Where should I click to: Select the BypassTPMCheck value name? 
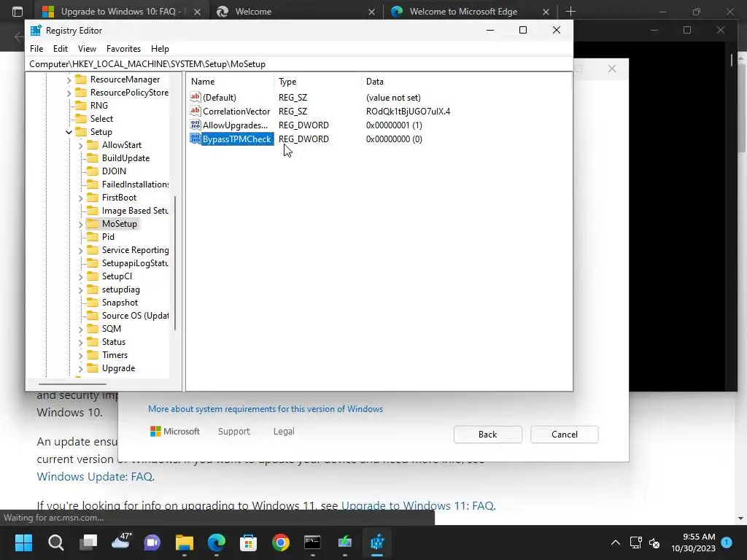point(237,139)
